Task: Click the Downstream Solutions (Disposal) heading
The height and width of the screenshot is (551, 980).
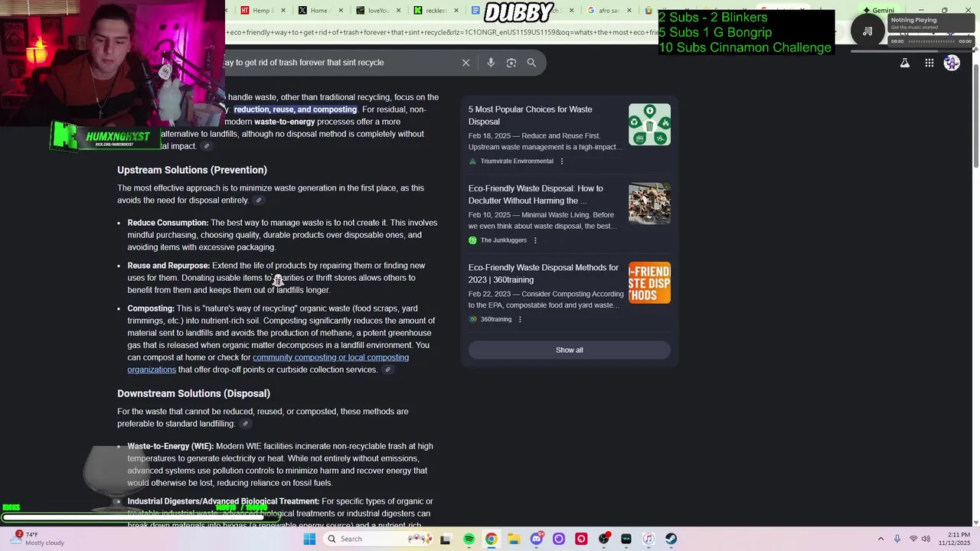Action: (x=194, y=393)
